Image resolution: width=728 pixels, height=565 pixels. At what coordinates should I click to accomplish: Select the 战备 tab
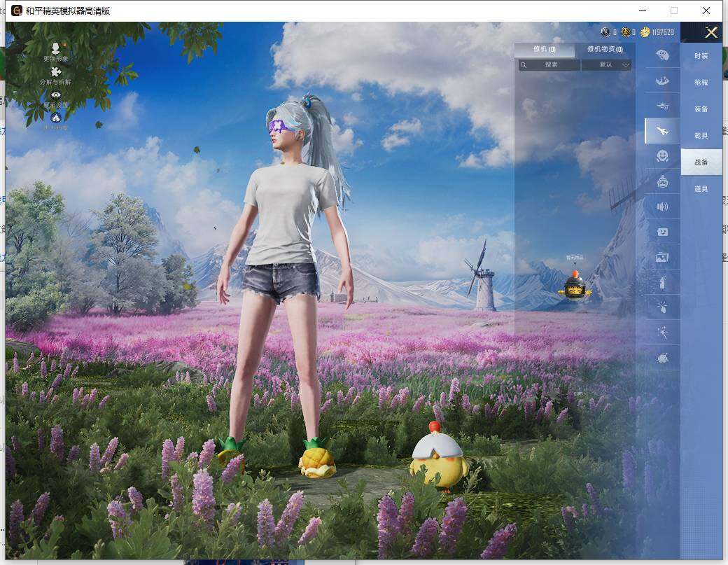[x=701, y=162]
